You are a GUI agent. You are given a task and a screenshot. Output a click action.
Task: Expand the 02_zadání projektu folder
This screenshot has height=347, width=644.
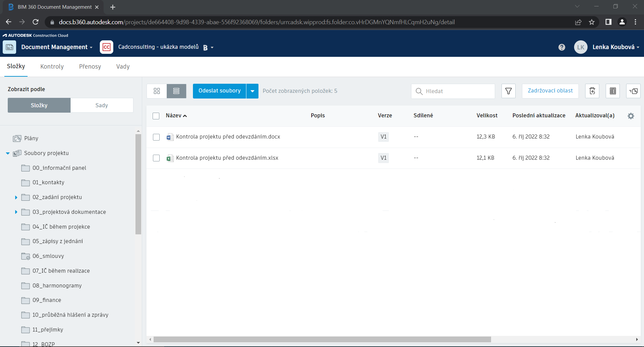[x=16, y=197]
